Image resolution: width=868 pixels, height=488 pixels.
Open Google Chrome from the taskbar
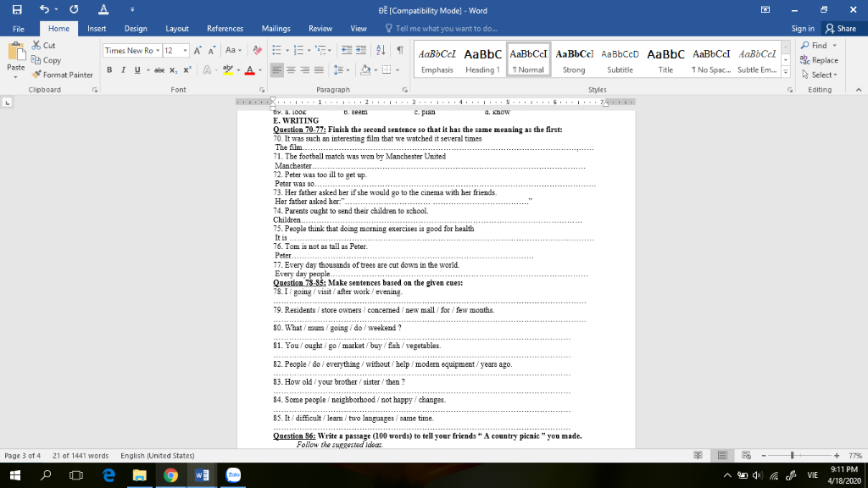click(170, 475)
